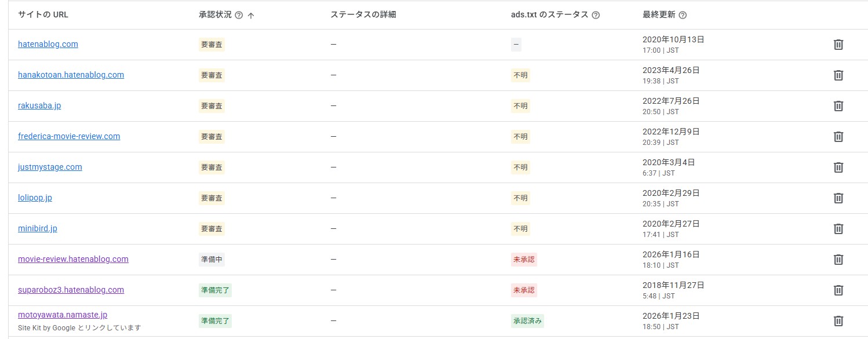The width and height of the screenshot is (868, 339).
Task: Delete the motoyawata.namaste.jp site entry
Action: pos(838,320)
